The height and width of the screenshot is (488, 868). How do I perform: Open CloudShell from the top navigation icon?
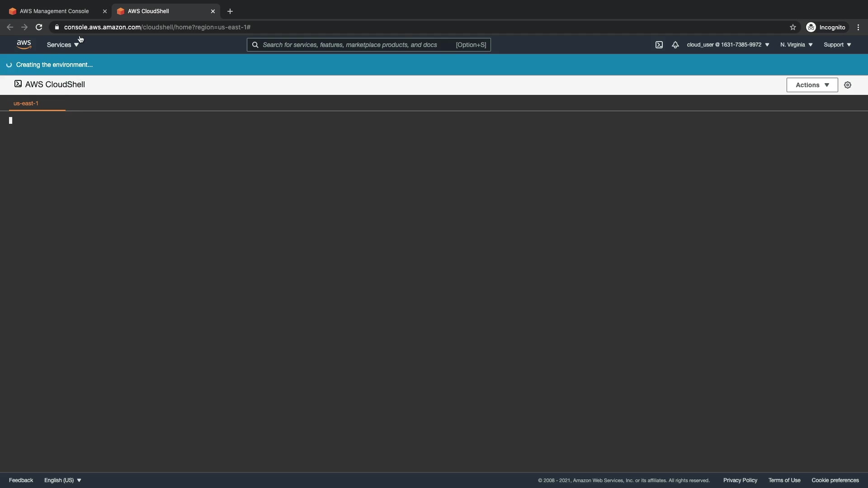coord(659,45)
